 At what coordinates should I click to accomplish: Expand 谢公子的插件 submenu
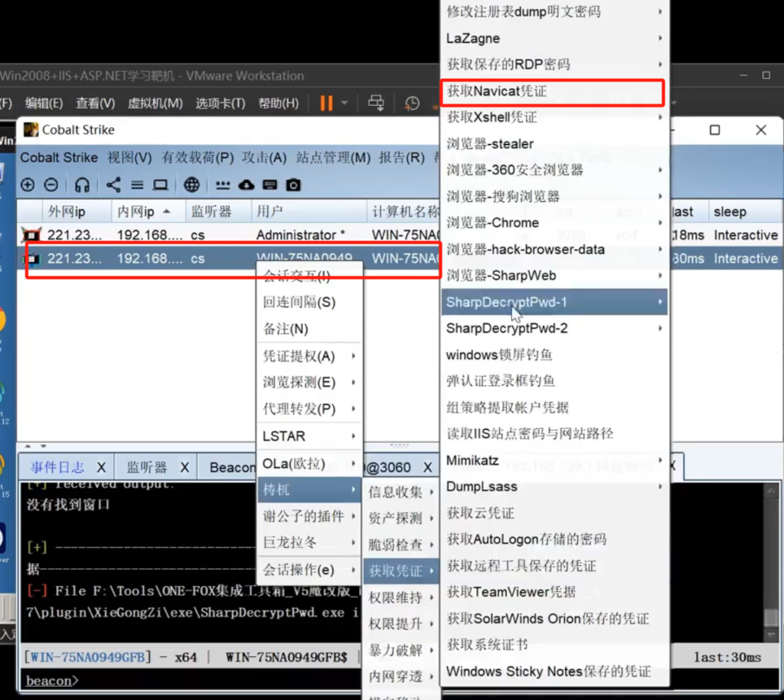point(309,516)
